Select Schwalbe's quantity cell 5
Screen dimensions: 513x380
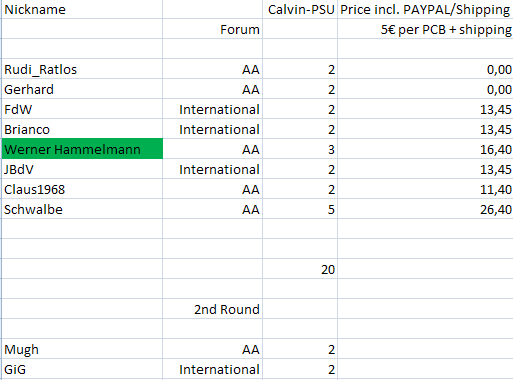click(x=300, y=209)
